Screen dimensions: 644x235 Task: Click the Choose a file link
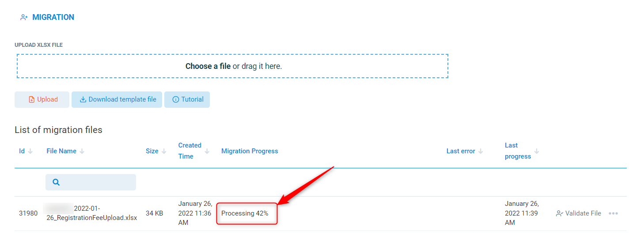tap(208, 66)
